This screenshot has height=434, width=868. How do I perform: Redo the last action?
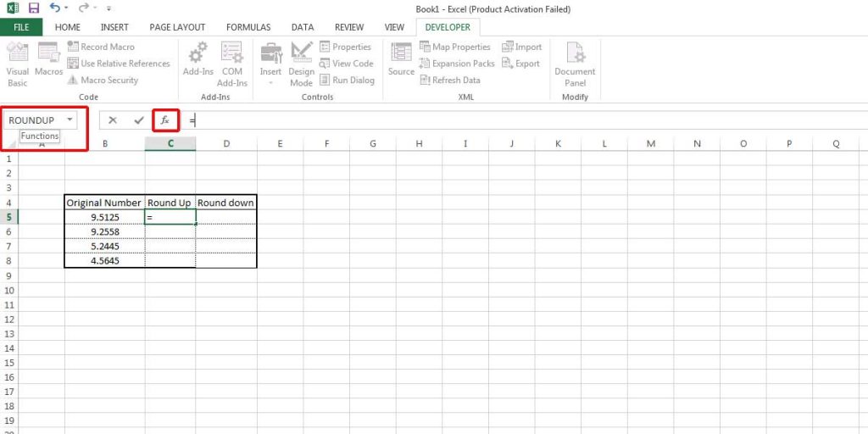coord(84,8)
